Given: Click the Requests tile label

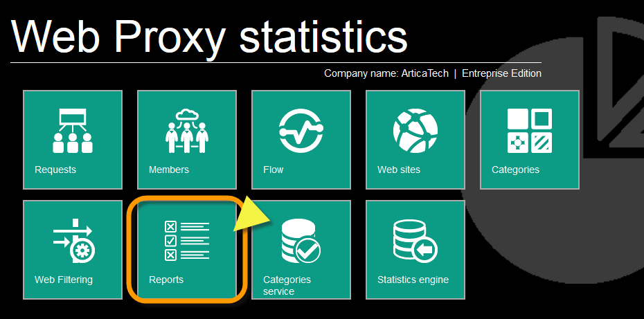Looking at the screenshot, I should coord(55,170).
